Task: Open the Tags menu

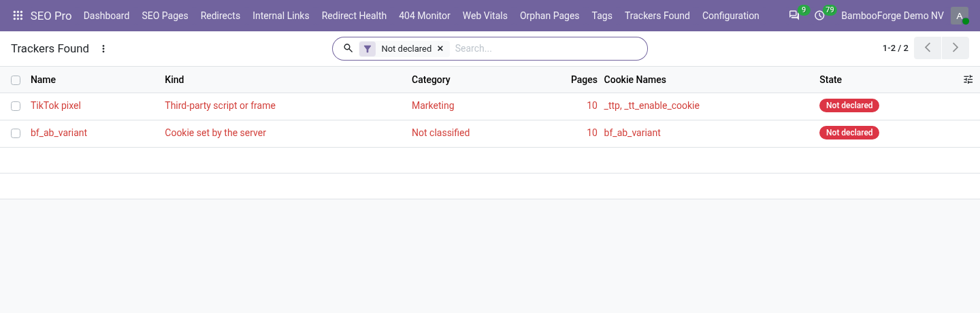Action: pyautogui.click(x=602, y=16)
